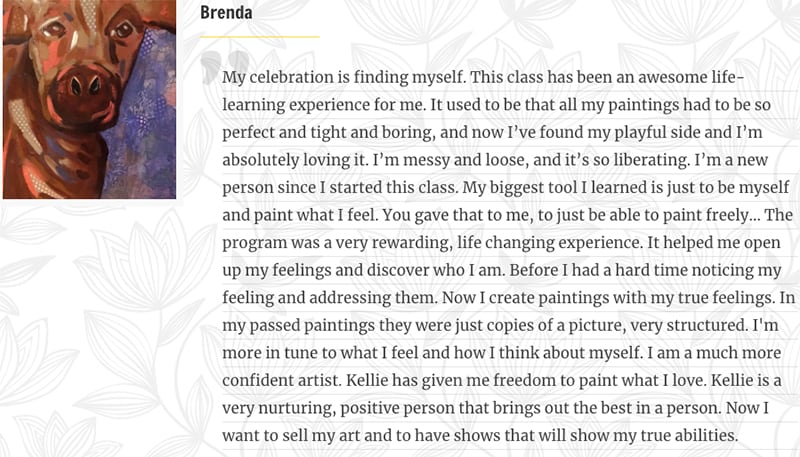Click the yellow underline beneath Brenda
The image size is (800, 457).
(260, 37)
